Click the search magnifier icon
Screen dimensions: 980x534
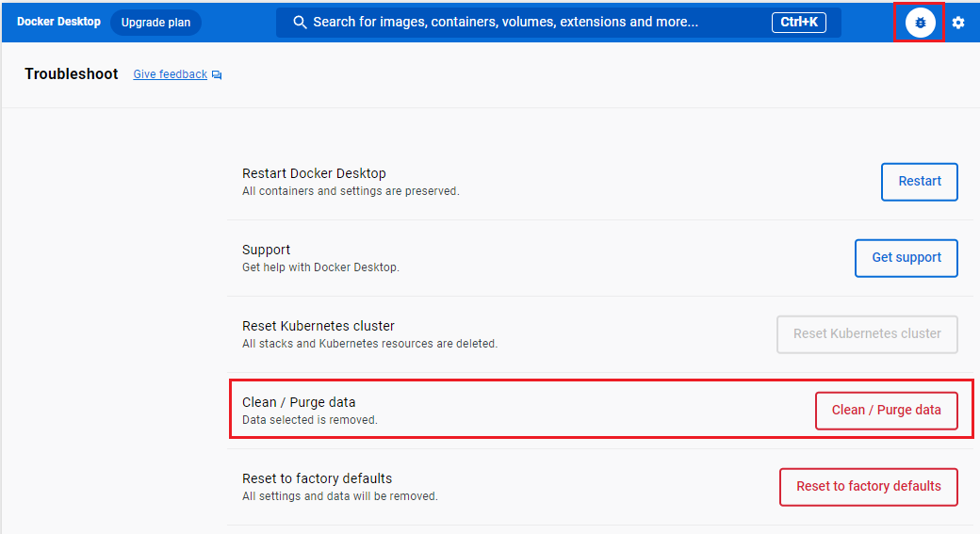[300, 23]
